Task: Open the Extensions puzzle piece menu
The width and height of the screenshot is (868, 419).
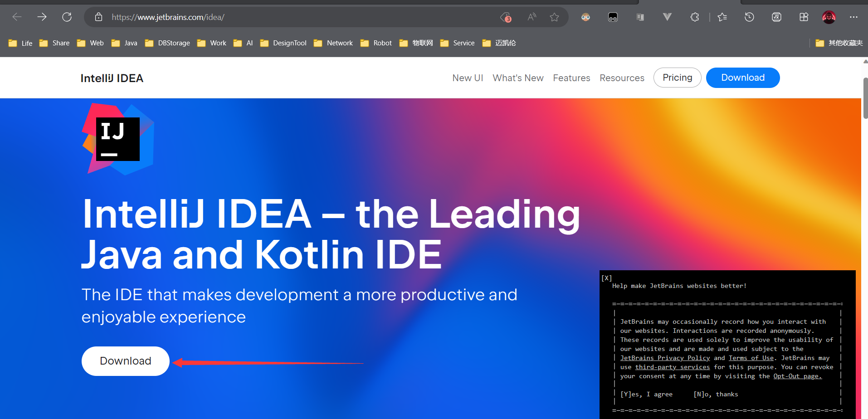Action: (x=695, y=17)
